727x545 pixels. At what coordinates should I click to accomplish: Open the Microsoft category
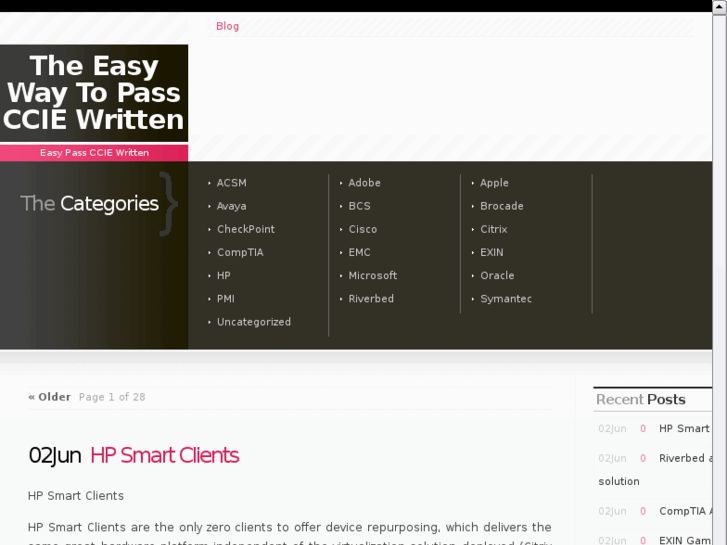click(x=373, y=276)
